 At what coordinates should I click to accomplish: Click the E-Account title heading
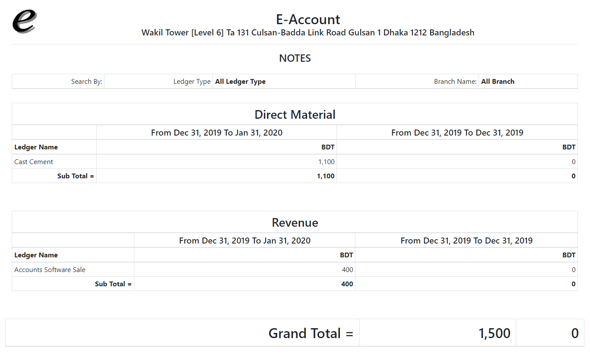tap(308, 19)
